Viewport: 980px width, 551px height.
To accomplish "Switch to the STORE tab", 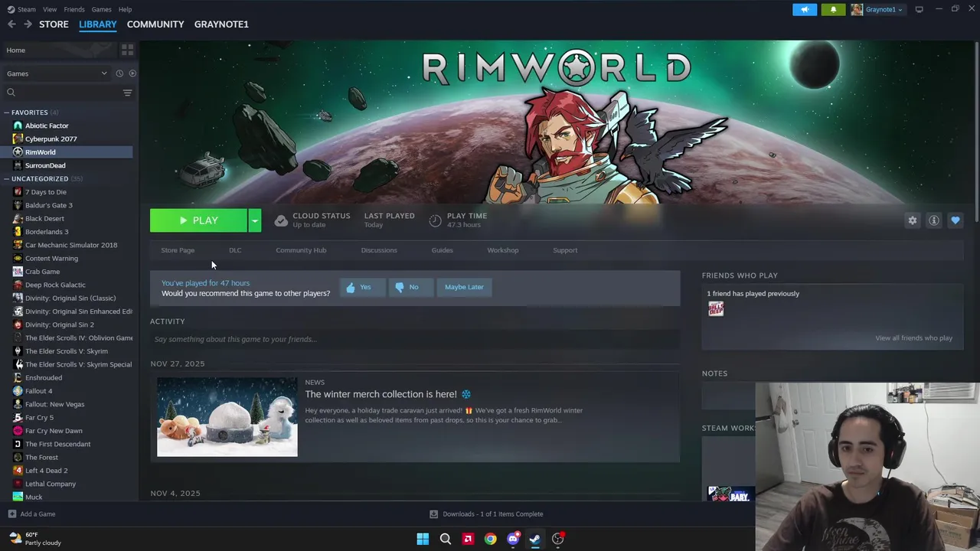I will tap(54, 24).
